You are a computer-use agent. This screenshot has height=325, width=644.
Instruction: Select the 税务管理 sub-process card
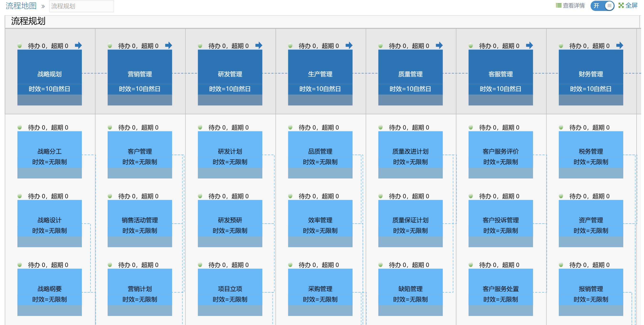(591, 155)
